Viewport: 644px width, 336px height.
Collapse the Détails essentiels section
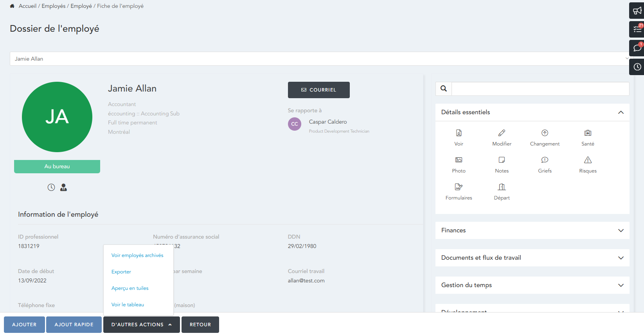coord(621,113)
